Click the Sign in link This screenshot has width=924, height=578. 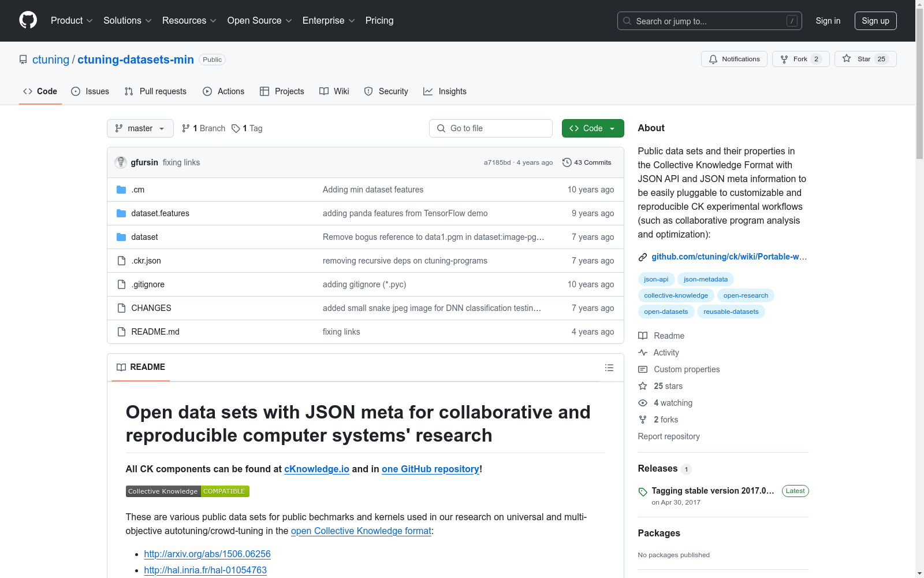tap(828, 21)
